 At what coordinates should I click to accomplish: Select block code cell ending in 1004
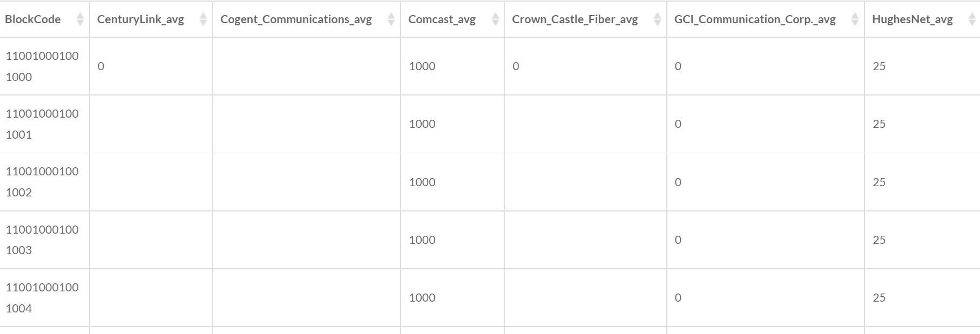42,298
